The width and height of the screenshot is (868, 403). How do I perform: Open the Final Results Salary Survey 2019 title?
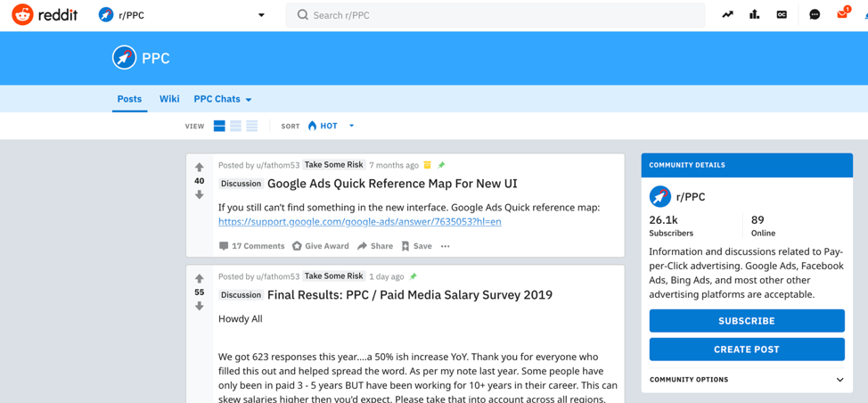click(x=410, y=294)
